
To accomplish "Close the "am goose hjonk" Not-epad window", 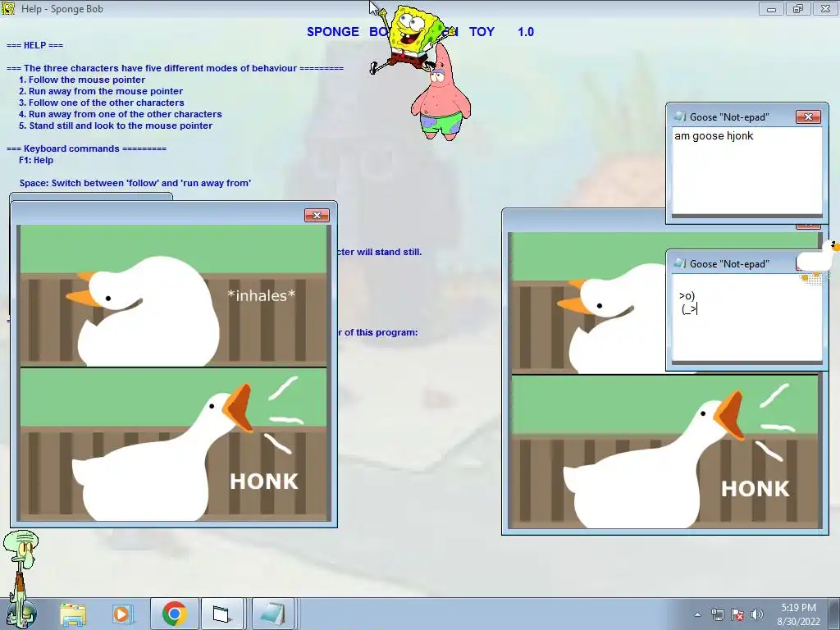I will (808, 116).
